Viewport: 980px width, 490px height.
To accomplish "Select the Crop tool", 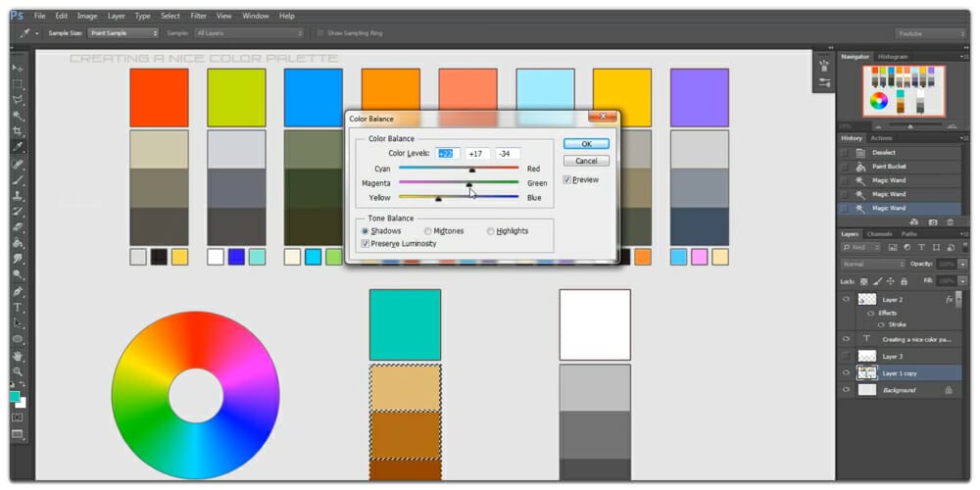I will [x=18, y=131].
